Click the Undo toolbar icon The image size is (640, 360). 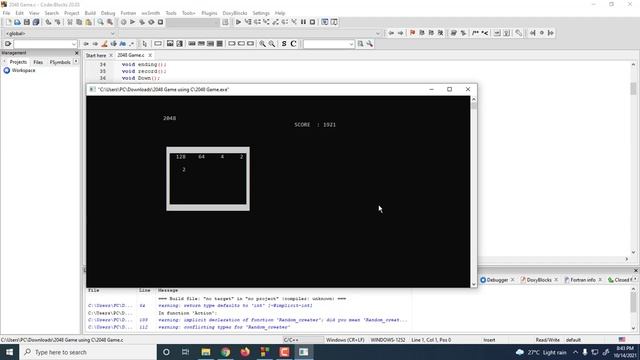pos(48,22)
